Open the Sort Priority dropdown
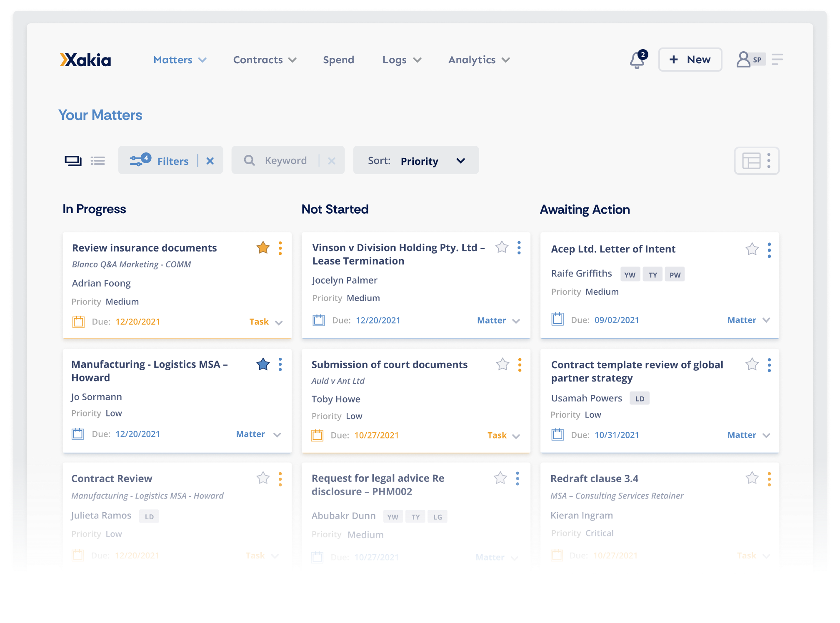The height and width of the screenshot is (623, 840). pyautogui.click(x=416, y=160)
